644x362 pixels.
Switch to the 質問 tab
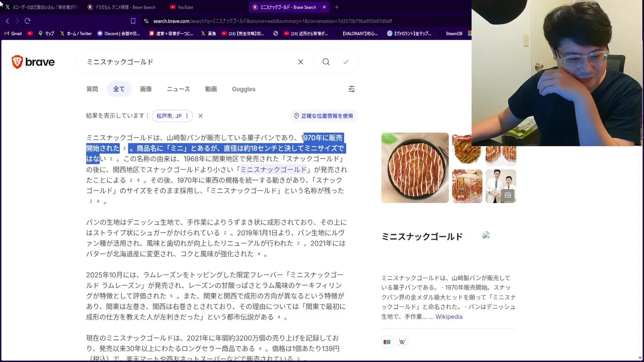[92, 89]
